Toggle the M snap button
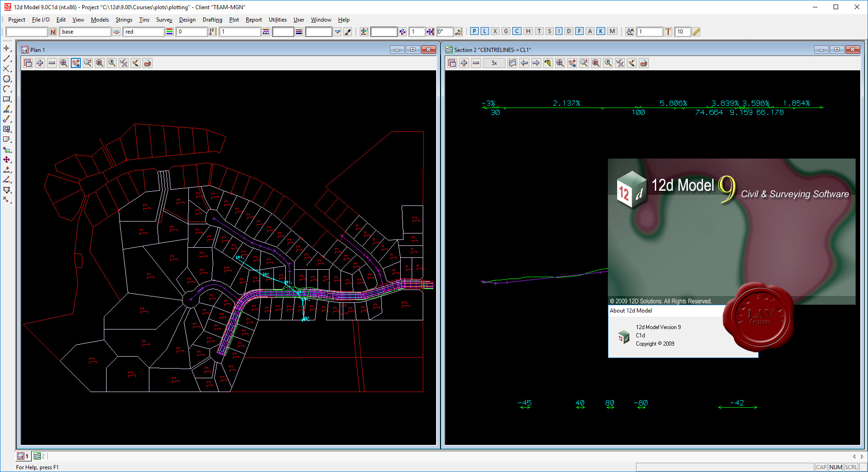Image resolution: width=868 pixels, height=472 pixels. coord(612,31)
